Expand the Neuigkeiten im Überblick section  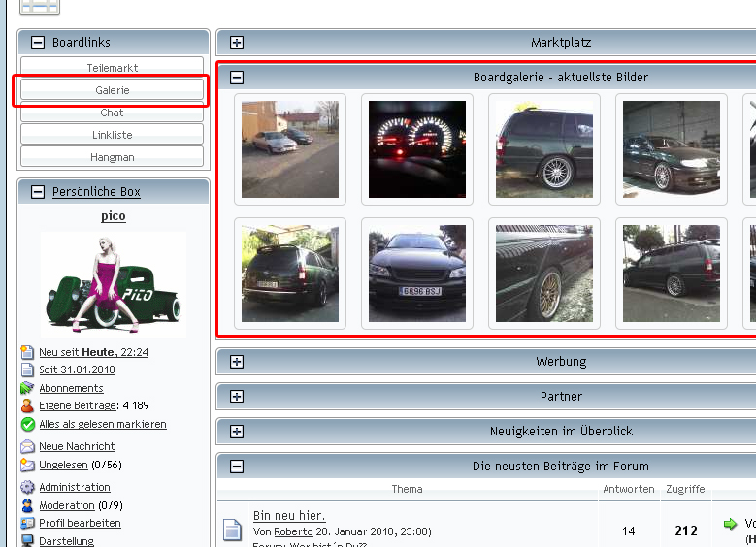pyautogui.click(x=237, y=432)
